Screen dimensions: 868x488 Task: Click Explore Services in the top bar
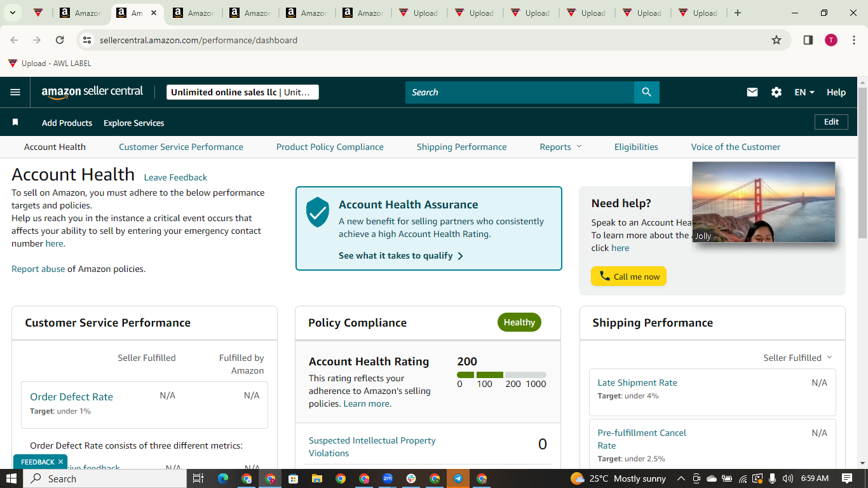[x=134, y=123]
